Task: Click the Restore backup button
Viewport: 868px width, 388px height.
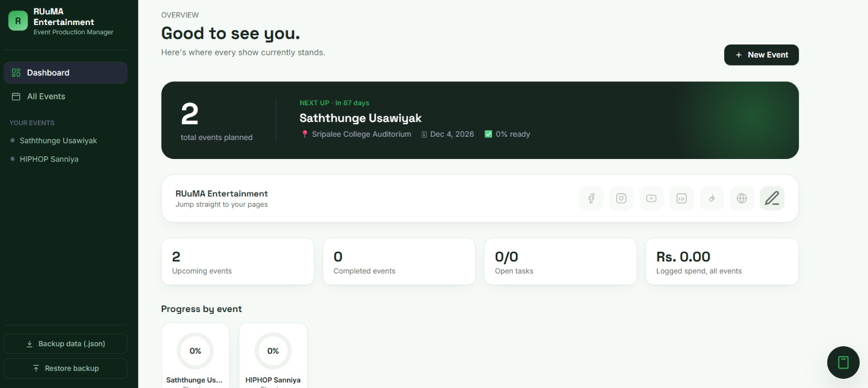Action: pos(66,368)
